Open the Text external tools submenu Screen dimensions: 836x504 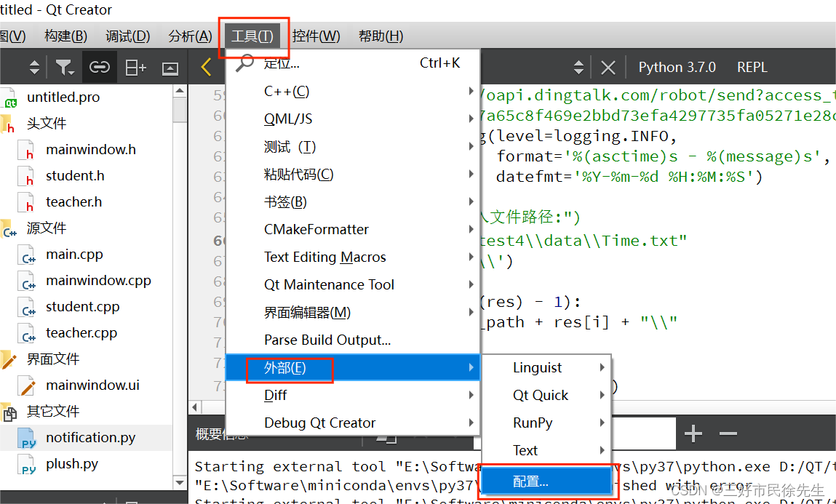click(546, 451)
